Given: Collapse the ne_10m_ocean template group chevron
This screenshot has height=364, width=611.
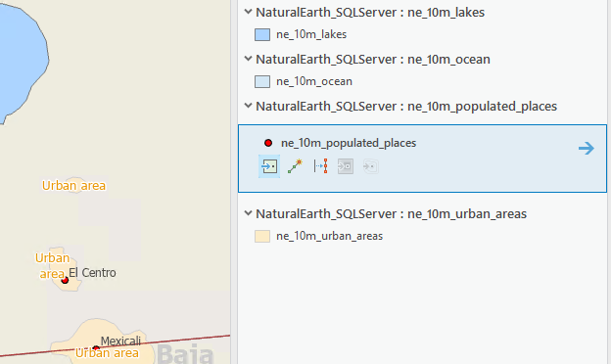Looking at the screenshot, I should point(248,59).
